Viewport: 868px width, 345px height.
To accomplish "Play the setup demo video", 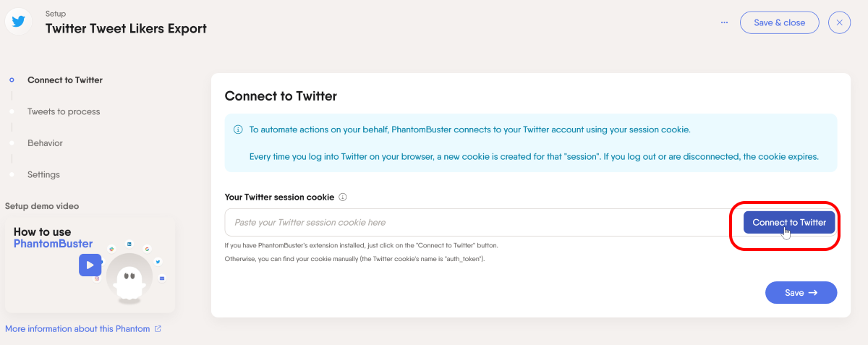I will [x=90, y=265].
